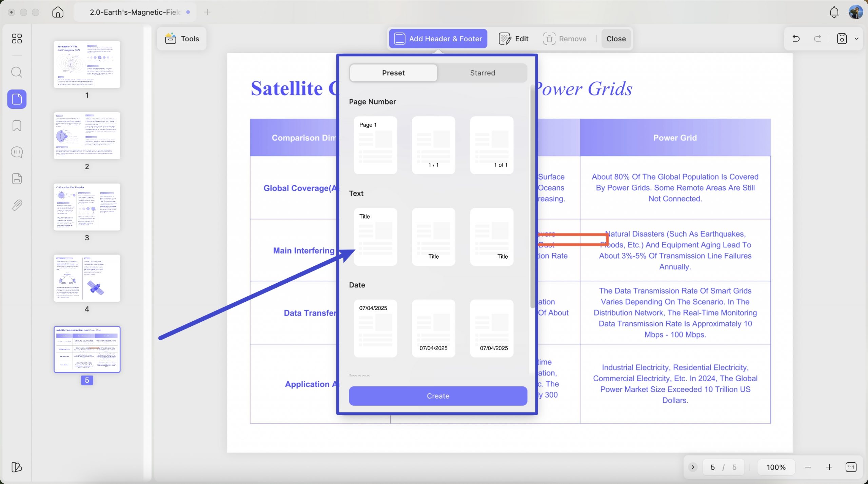The image size is (868, 484).
Task: Zoom in with the plus button
Action: pos(829,467)
